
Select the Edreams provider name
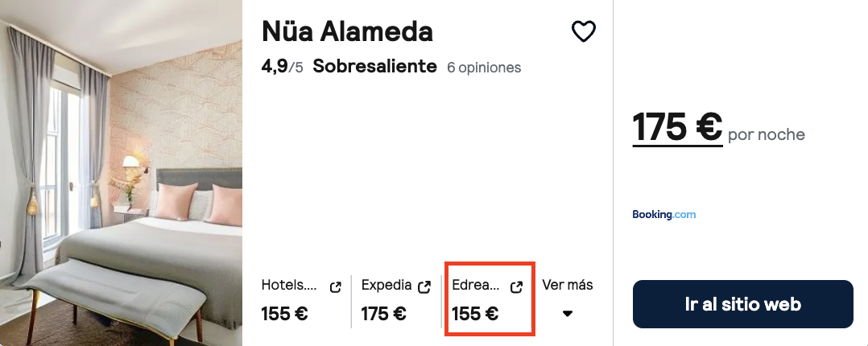point(476,286)
